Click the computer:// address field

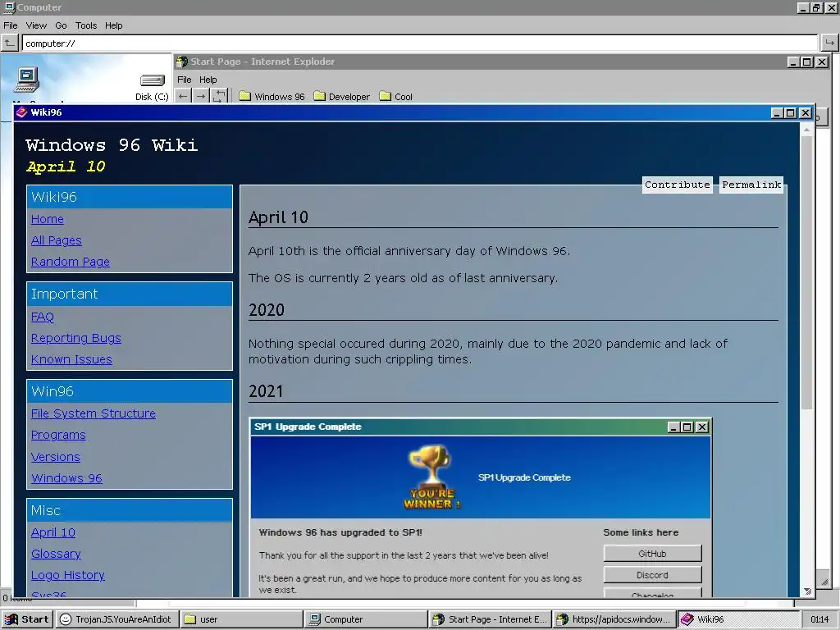(x=420, y=43)
